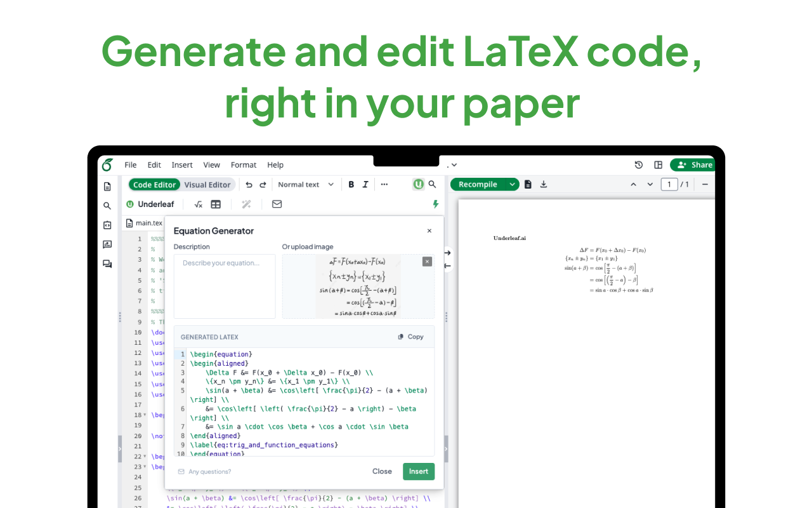Open the Help menu
Image resolution: width=812 pixels, height=508 pixels.
pos(275,164)
